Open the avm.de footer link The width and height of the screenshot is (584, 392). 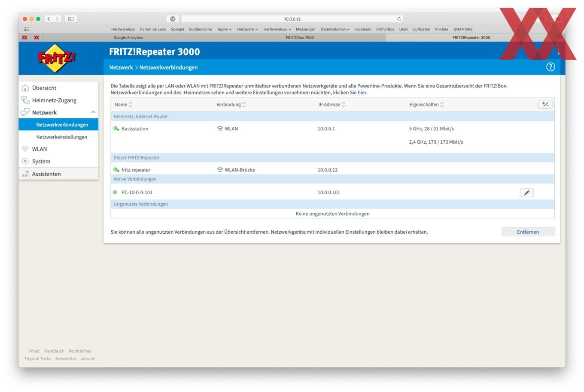coord(88,359)
